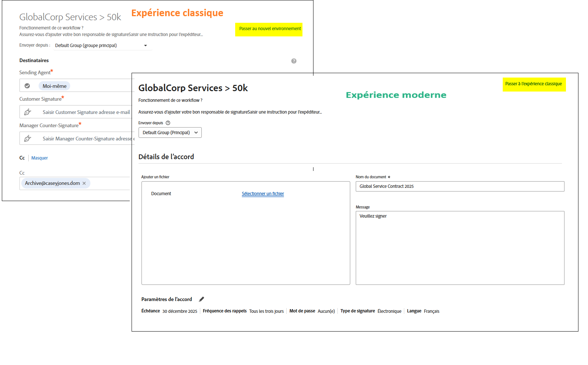588x365 pixels.
Task: Click the Document label in the file box
Action: tap(161, 194)
